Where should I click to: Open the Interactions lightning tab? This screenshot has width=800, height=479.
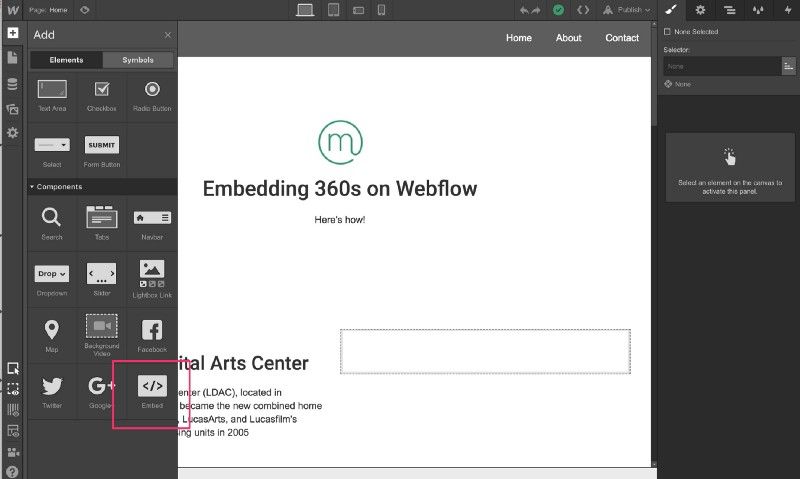787,10
